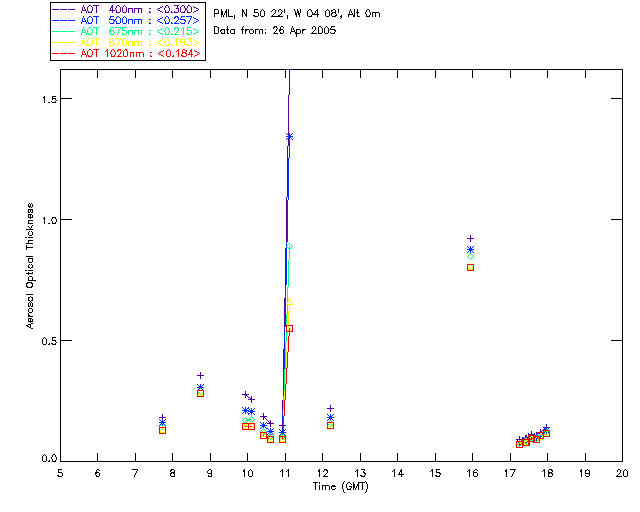Click the red square at 0.55 on the spike
Image resolution: width=640 pixels, height=512 pixels.
pyautogui.click(x=289, y=328)
